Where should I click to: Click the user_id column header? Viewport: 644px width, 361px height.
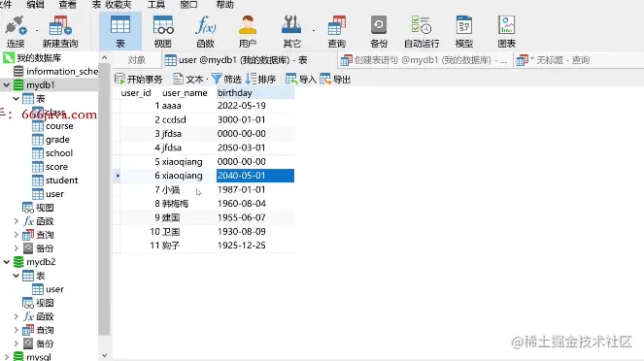(x=136, y=93)
